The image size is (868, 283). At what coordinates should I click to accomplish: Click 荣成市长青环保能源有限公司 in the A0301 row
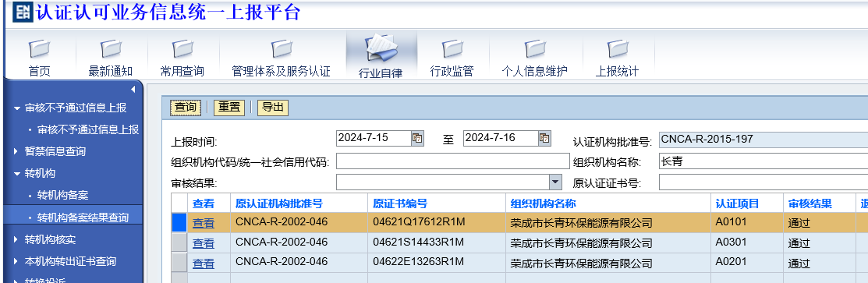click(x=581, y=243)
